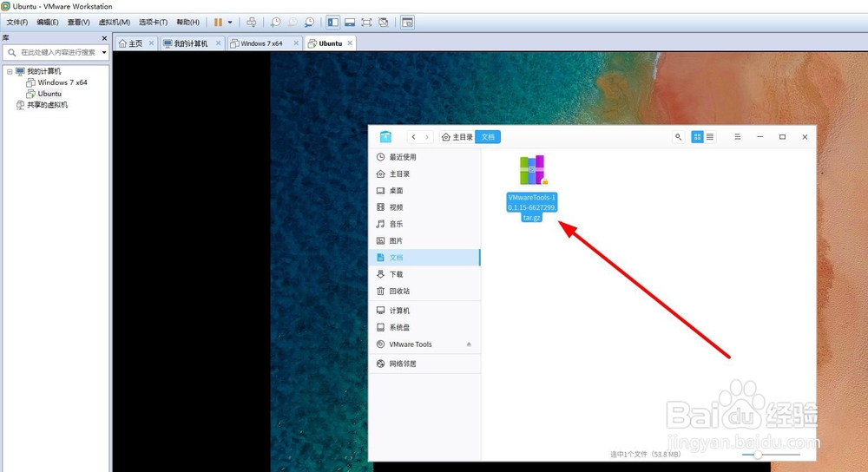Open search in the file manager
The width and height of the screenshot is (868, 472).
pyautogui.click(x=678, y=137)
